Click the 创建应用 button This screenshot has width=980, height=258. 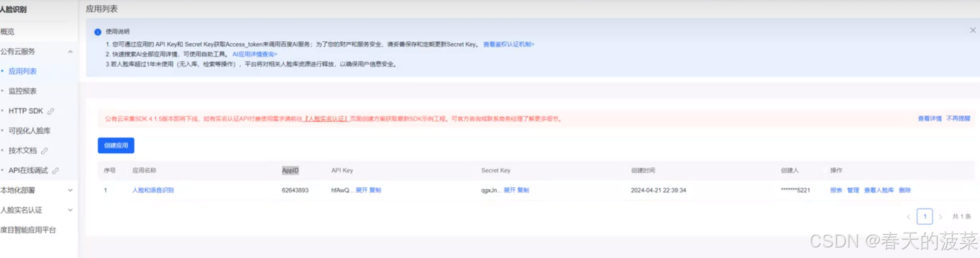click(x=116, y=145)
